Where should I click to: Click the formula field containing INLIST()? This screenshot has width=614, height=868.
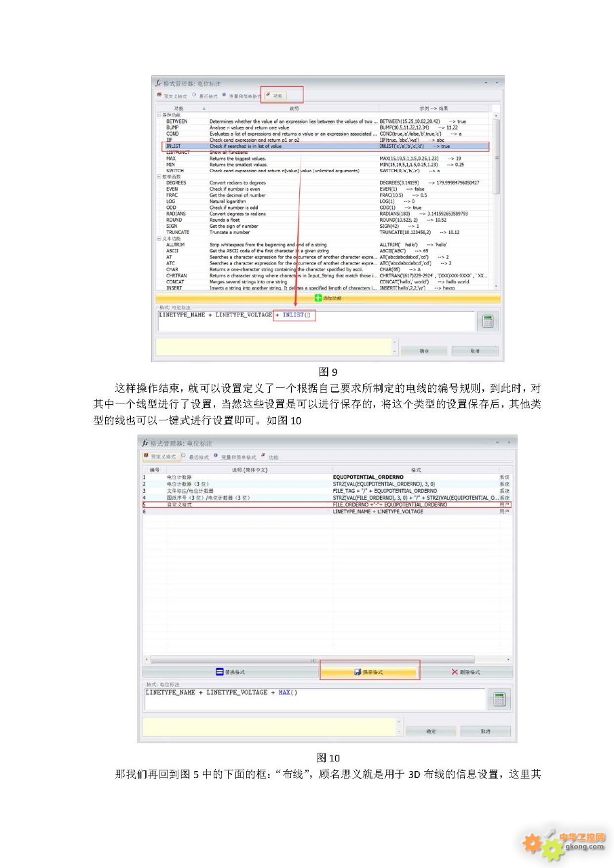point(315,321)
